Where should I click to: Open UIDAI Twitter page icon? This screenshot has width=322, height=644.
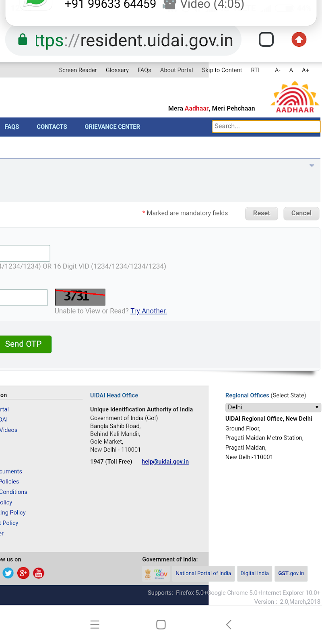(x=8, y=573)
